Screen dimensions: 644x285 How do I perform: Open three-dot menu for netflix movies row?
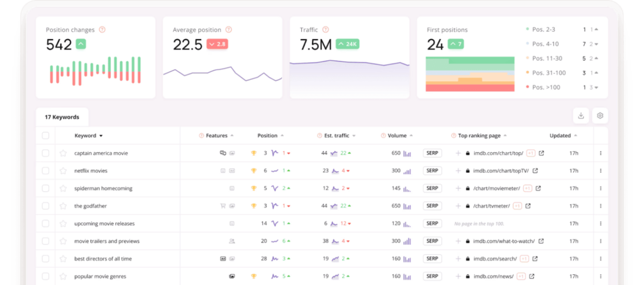(600, 170)
